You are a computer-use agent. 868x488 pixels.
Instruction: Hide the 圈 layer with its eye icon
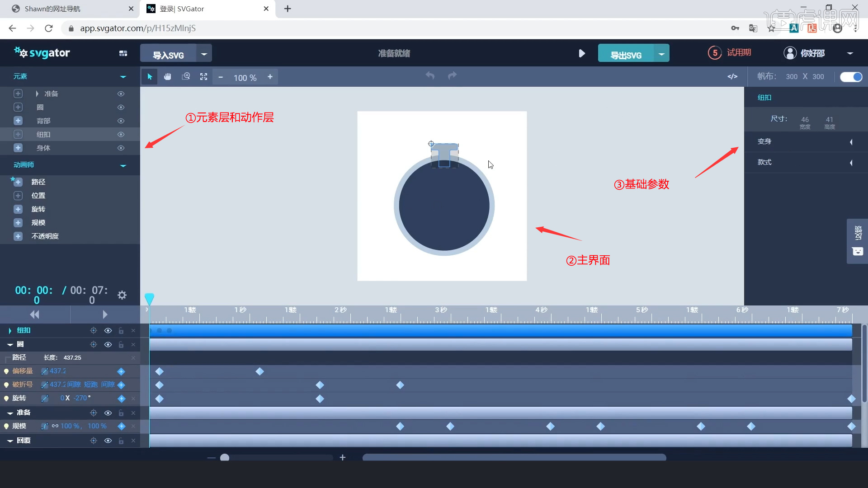pyautogui.click(x=108, y=344)
